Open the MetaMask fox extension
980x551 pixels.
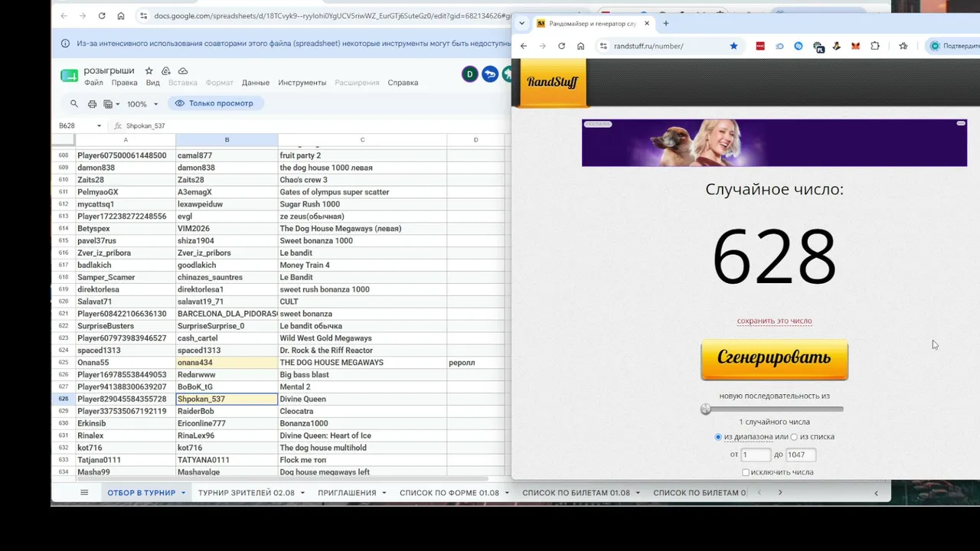855,46
